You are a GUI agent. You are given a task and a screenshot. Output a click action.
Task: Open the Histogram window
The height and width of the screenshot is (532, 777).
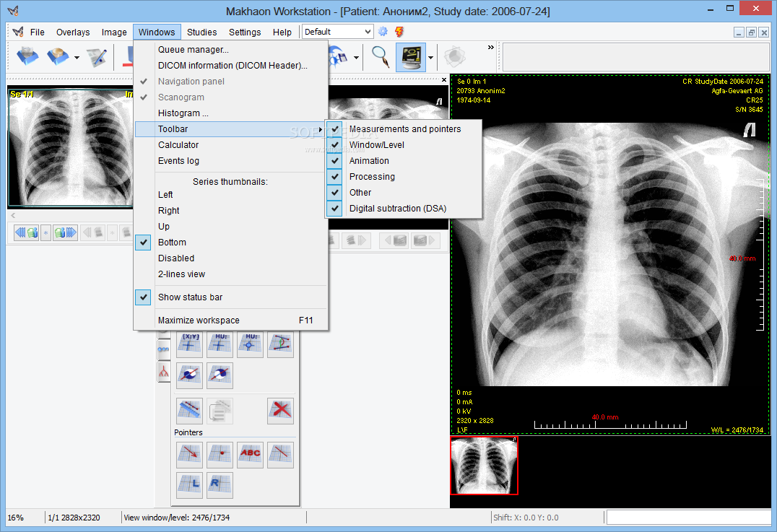(x=231, y=113)
